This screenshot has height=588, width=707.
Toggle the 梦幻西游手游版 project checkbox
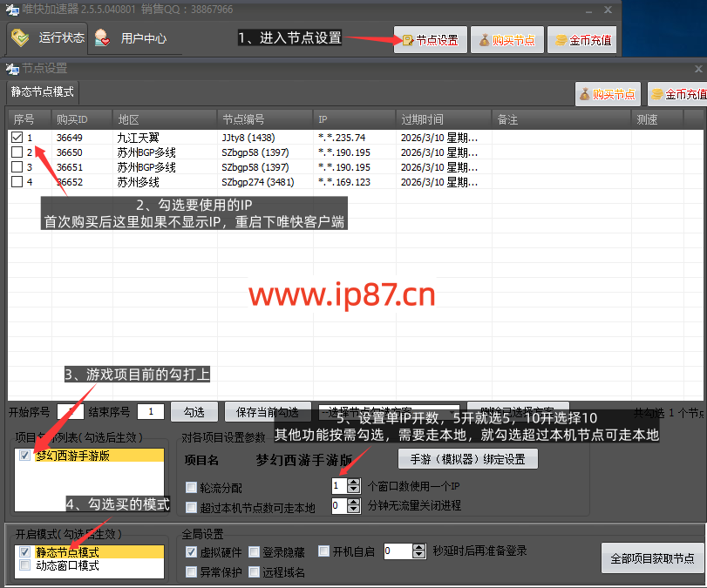coord(24,456)
